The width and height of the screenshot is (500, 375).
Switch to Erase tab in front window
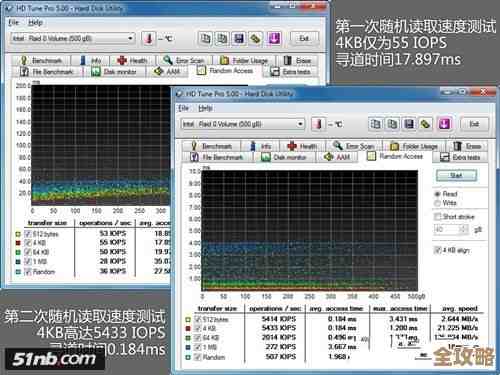click(467, 146)
